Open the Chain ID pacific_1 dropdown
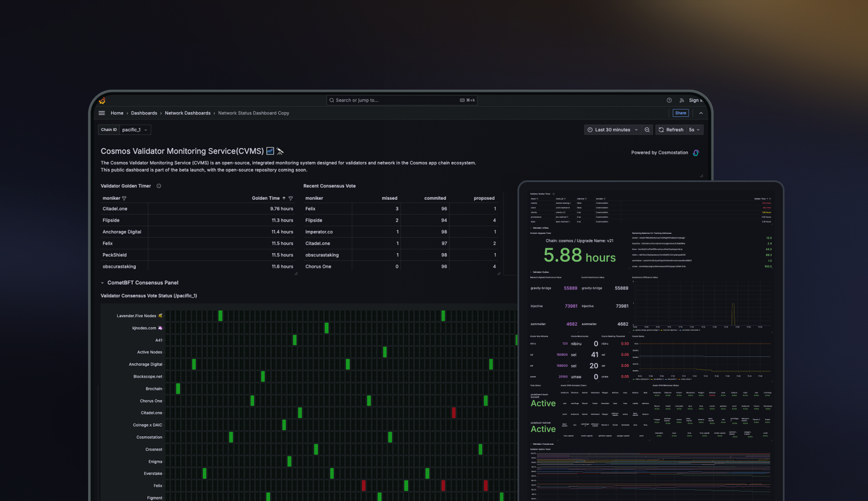Image resolution: width=868 pixels, height=501 pixels. (135, 130)
